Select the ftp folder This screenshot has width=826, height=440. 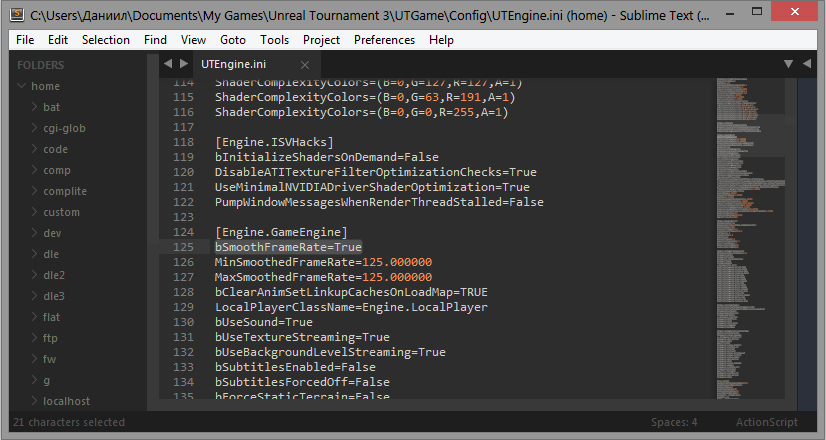[50, 338]
